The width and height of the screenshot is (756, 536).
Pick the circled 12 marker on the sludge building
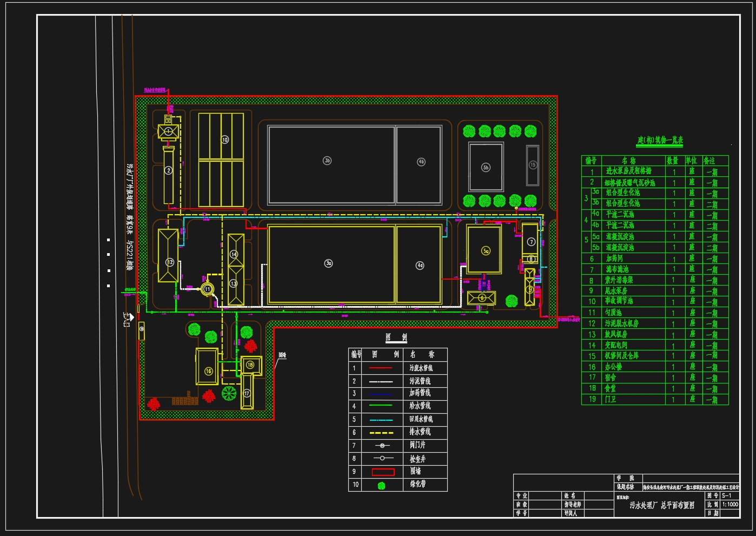[x=170, y=262]
